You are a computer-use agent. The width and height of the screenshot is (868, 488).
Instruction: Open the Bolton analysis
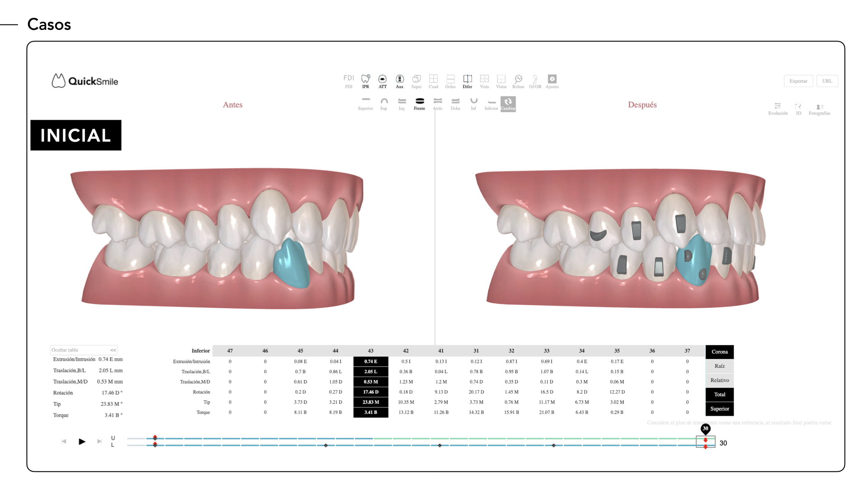(518, 81)
